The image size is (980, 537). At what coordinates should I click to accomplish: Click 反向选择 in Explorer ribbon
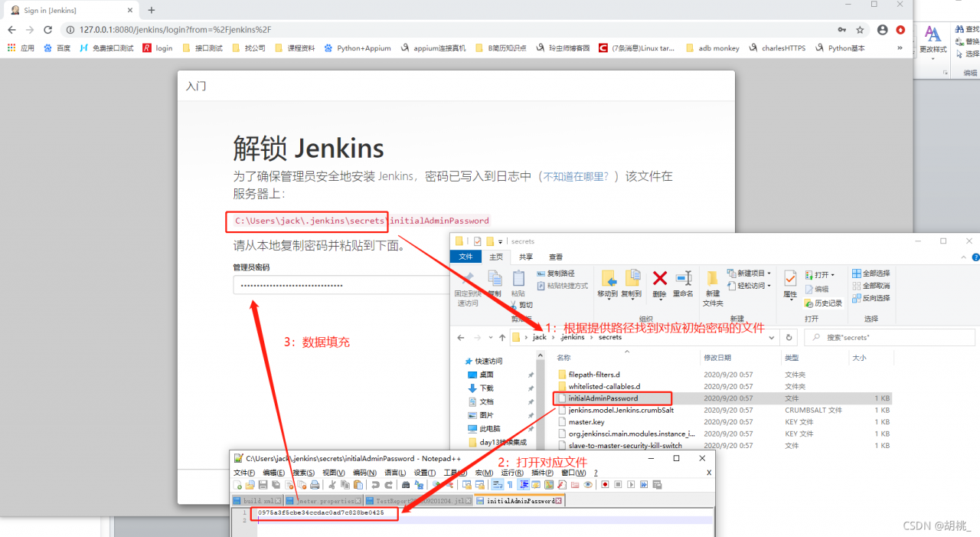click(870, 298)
